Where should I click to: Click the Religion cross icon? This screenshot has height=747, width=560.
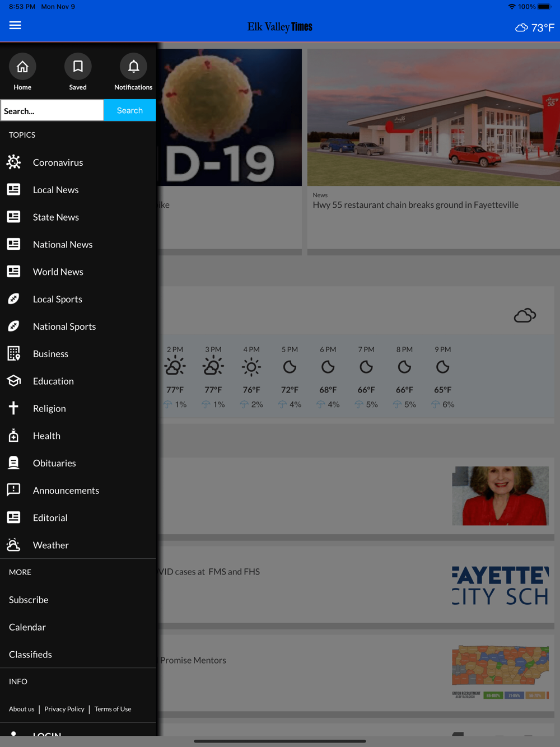(13, 408)
